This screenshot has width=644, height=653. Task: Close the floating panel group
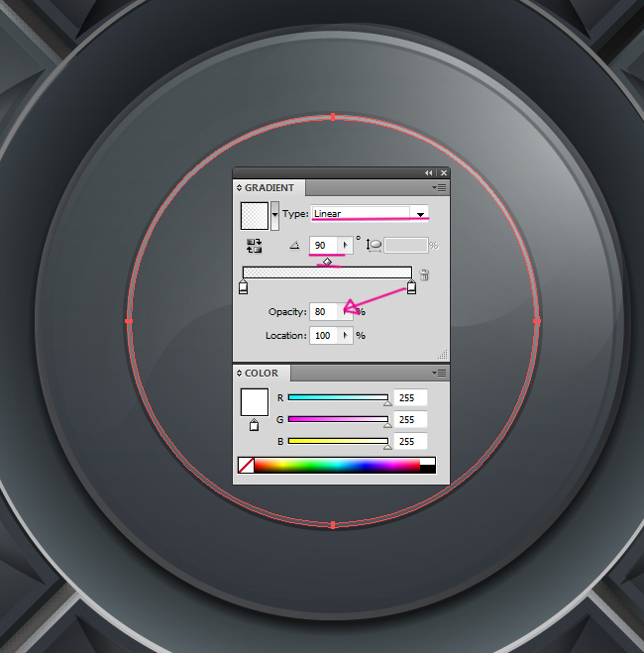tap(444, 172)
